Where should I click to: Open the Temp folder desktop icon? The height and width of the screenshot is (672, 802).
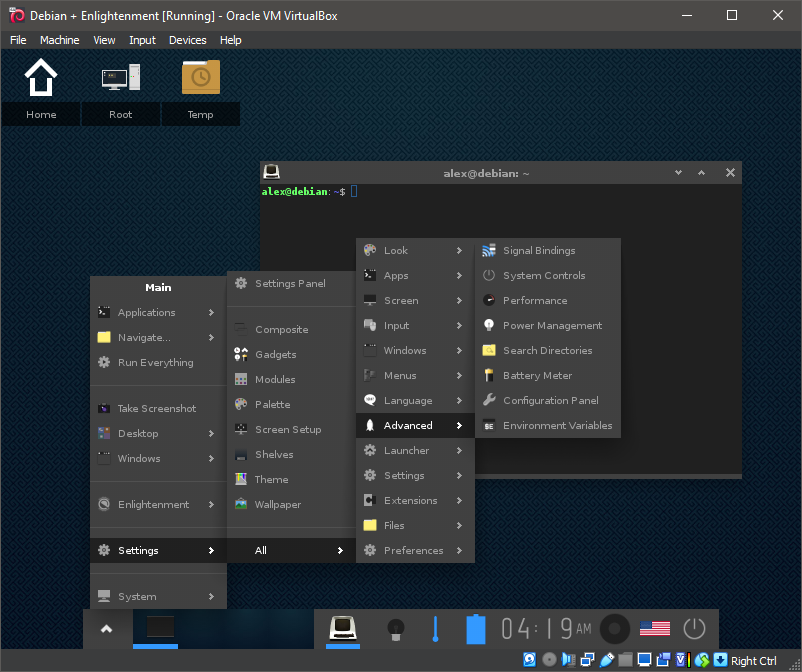(x=200, y=79)
